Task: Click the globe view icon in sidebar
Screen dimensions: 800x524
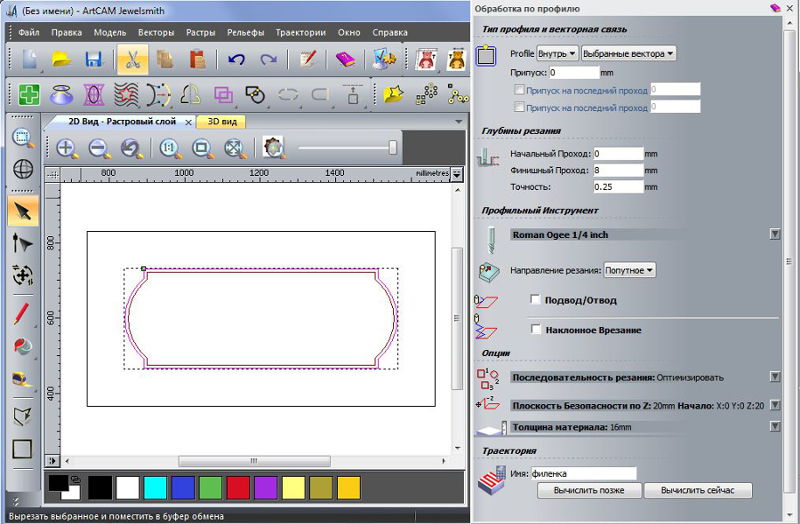Action: click(23, 169)
